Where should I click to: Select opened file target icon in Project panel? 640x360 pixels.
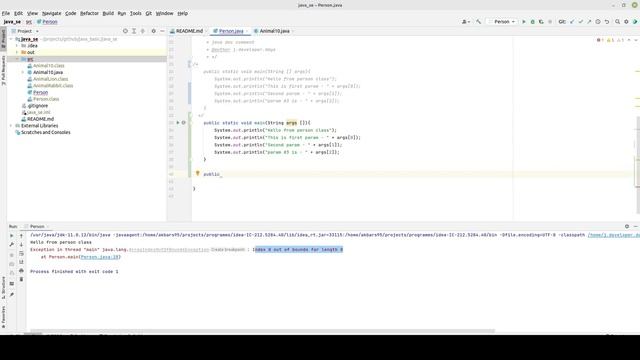click(x=125, y=31)
